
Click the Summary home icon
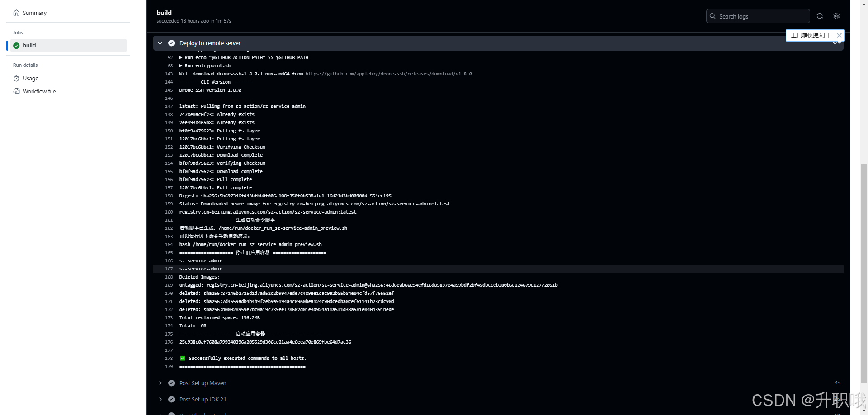pos(16,13)
